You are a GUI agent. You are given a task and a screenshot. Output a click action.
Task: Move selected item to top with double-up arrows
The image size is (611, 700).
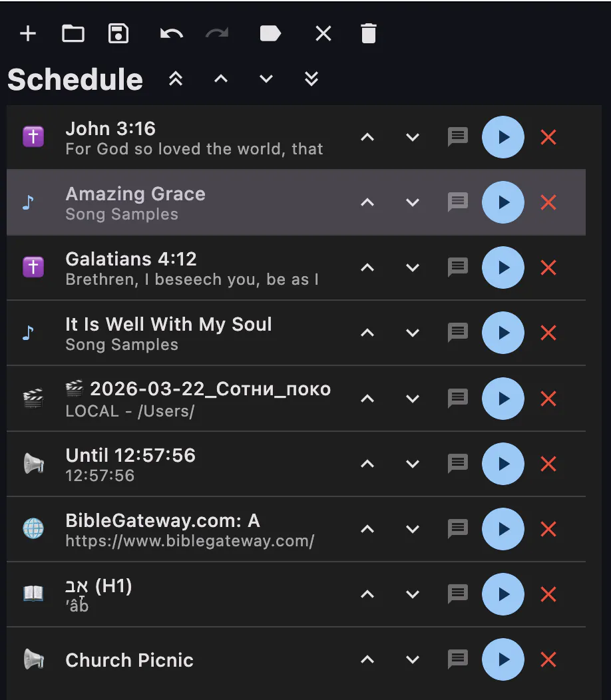point(176,79)
